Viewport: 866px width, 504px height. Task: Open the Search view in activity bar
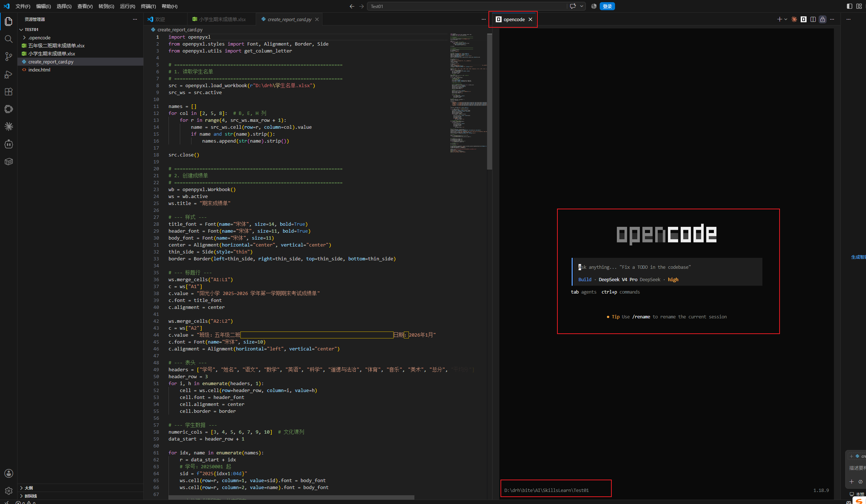click(8, 39)
